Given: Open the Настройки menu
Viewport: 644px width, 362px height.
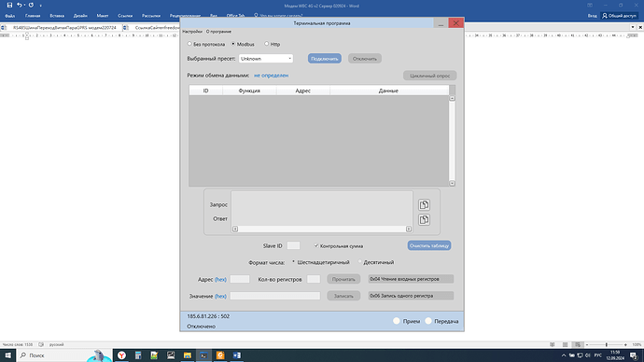Looking at the screenshot, I should coord(192,32).
